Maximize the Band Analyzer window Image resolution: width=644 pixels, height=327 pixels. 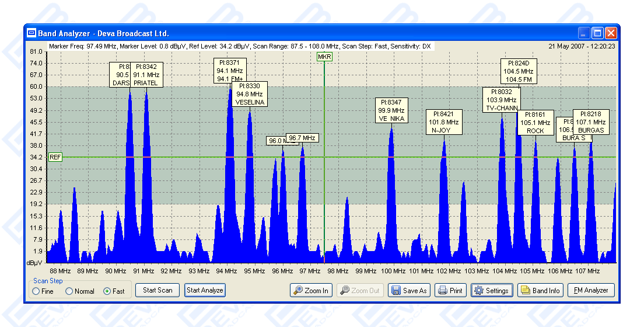(597, 33)
